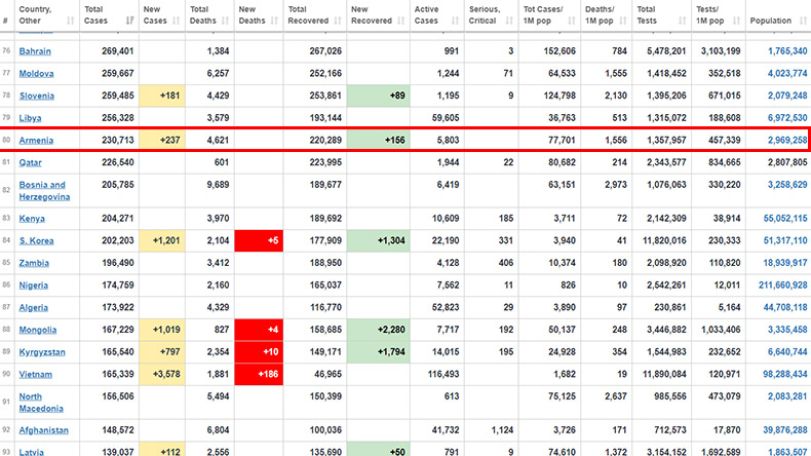Click Bahrain total tests value 5,478,201
The width and height of the screenshot is (811, 456).
click(x=666, y=51)
